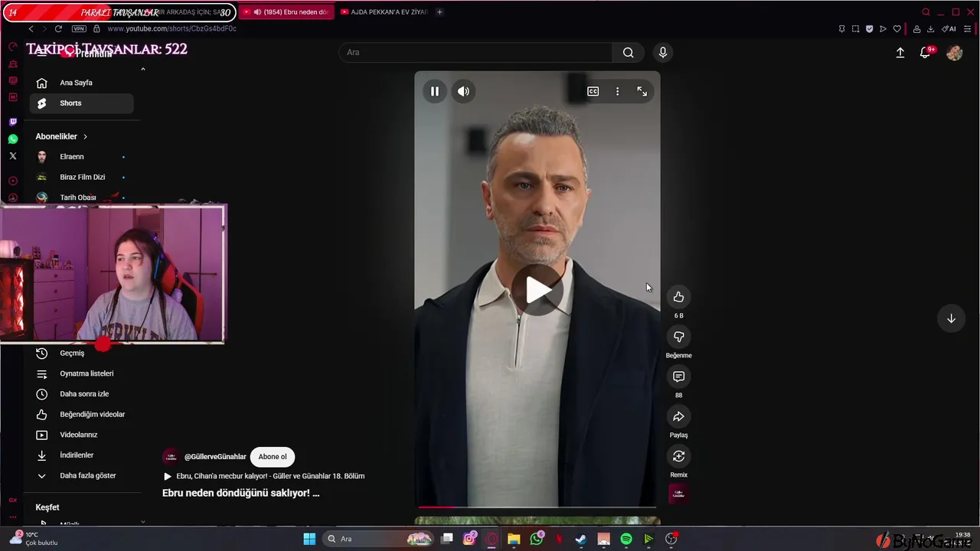980x551 pixels.
Task: Seek on the Short's red progress bar
Action: (537, 507)
